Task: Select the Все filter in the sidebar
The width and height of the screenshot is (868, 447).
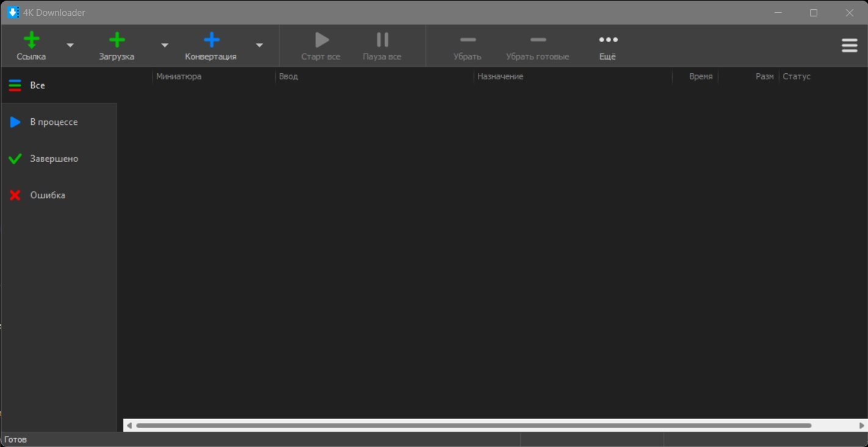Action: pyautogui.click(x=59, y=85)
